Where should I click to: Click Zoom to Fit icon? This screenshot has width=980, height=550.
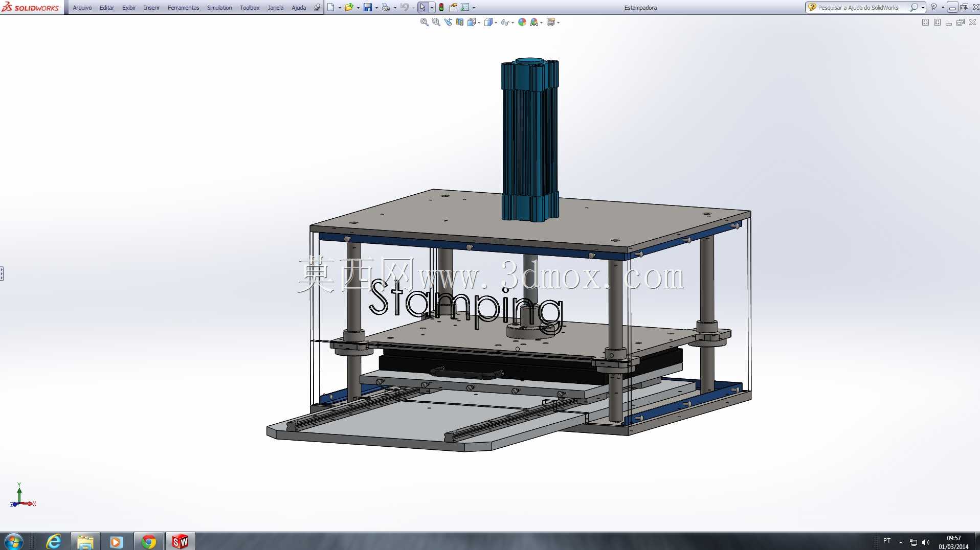424,22
